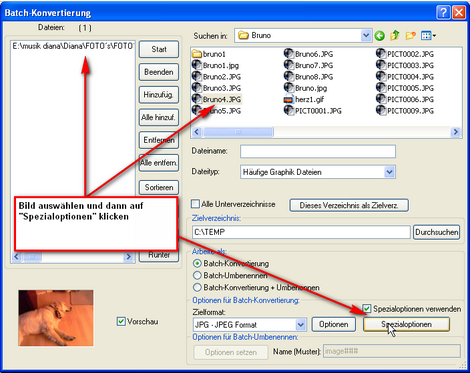
Task: Click the Spezialoptionen button
Action: click(x=406, y=324)
